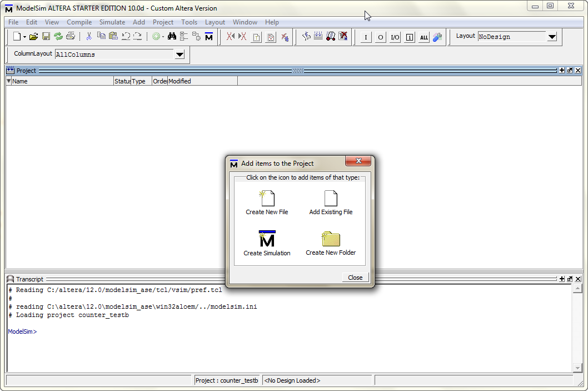Click the Close button in Add items dialog

point(355,278)
